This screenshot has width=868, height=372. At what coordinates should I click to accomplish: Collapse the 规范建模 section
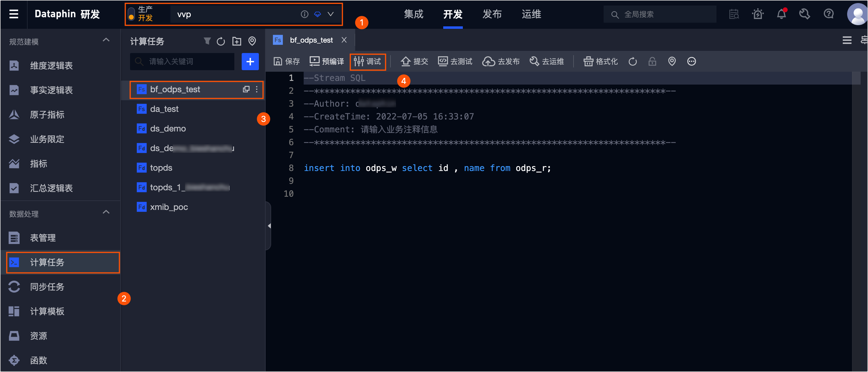(x=106, y=40)
